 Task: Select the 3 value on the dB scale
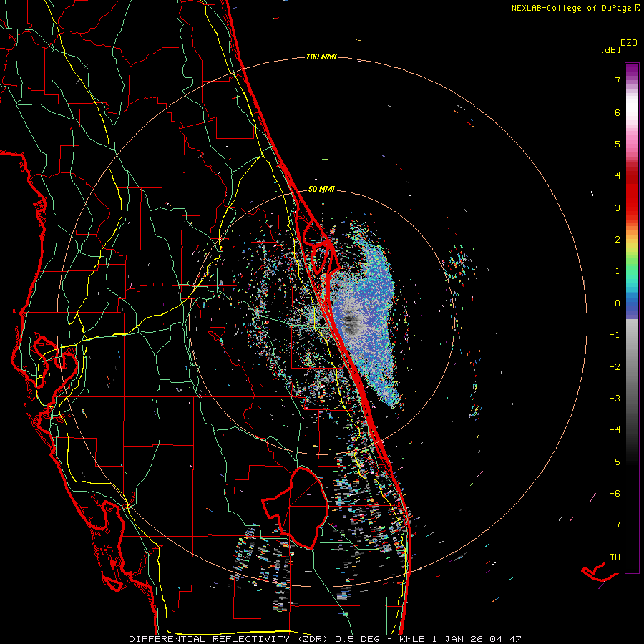click(x=618, y=208)
